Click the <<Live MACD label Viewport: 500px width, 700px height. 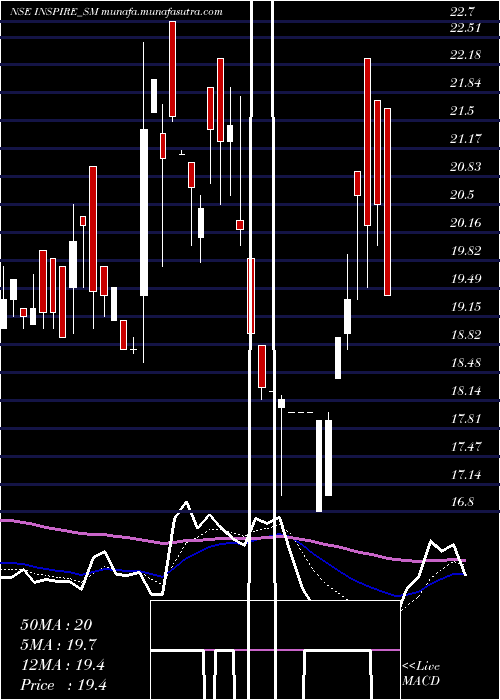tap(421, 674)
